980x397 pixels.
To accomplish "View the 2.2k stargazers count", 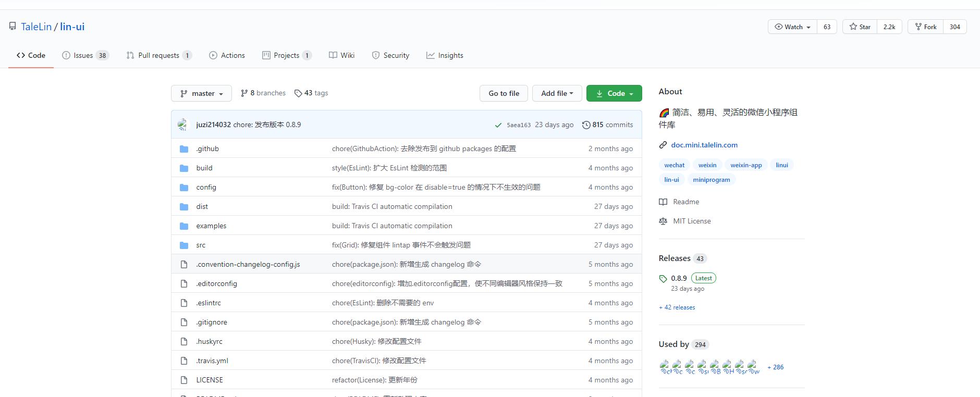I will tap(889, 27).
